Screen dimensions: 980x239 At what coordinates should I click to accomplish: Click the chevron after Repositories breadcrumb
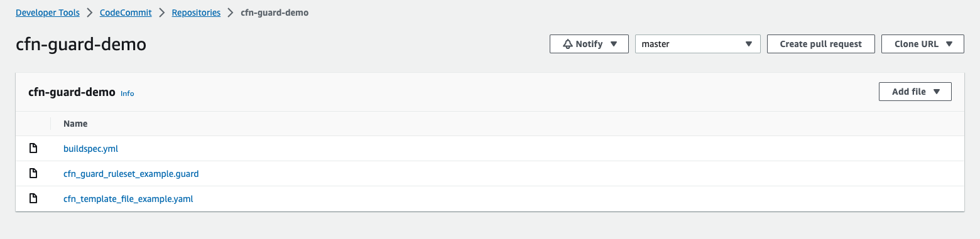pos(231,13)
